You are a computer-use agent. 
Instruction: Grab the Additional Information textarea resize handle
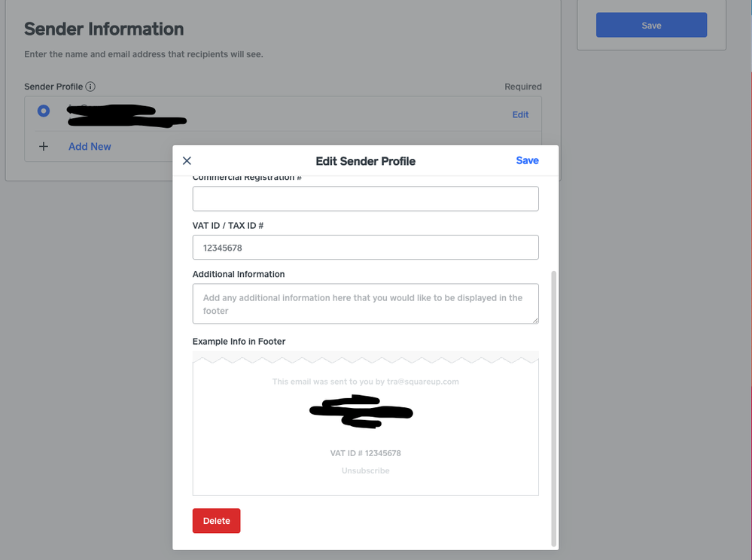click(x=535, y=320)
